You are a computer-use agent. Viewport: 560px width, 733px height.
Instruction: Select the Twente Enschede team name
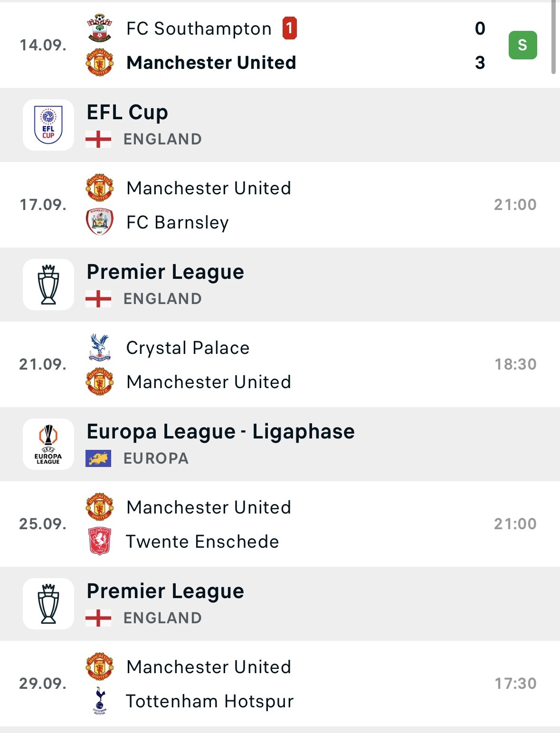pyautogui.click(x=203, y=542)
